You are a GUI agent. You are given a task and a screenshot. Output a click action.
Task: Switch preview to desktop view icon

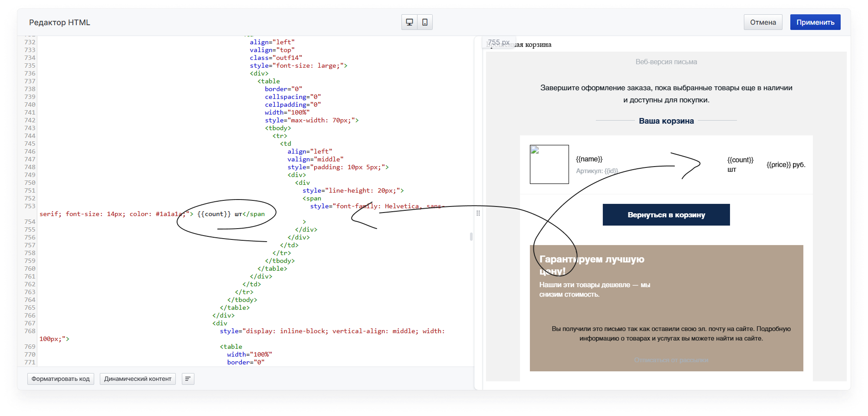pos(409,22)
